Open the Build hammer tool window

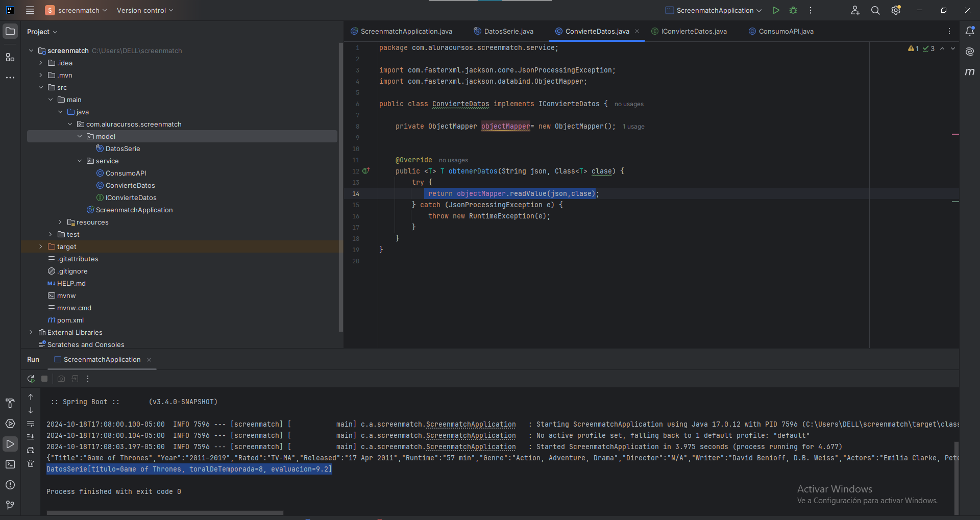[10, 403]
